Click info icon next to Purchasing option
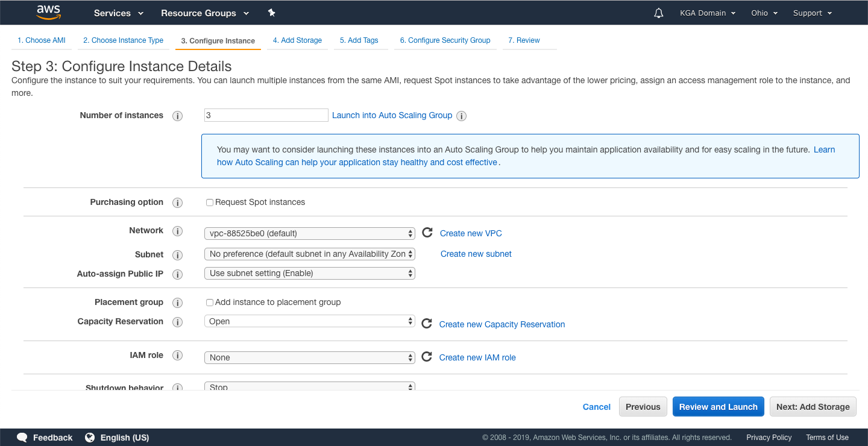The height and width of the screenshot is (446, 868). (x=177, y=203)
